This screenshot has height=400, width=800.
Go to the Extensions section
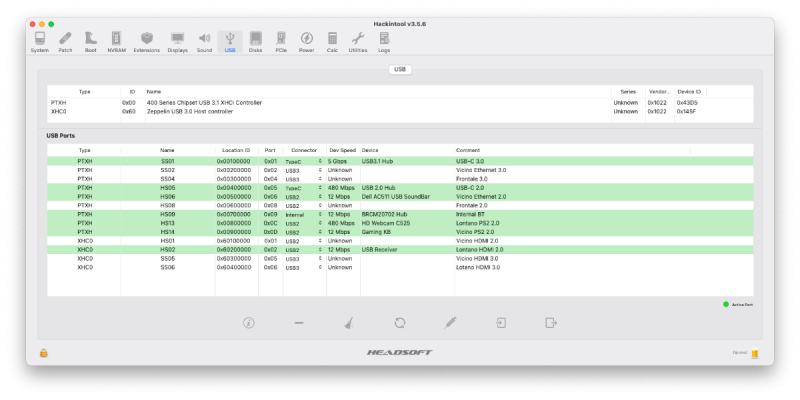pyautogui.click(x=147, y=42)
